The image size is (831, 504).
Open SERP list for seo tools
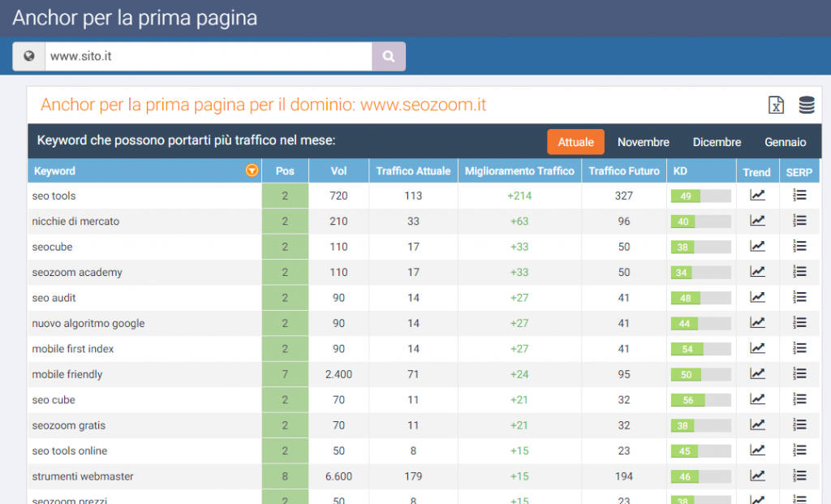(x=799, y=195)
